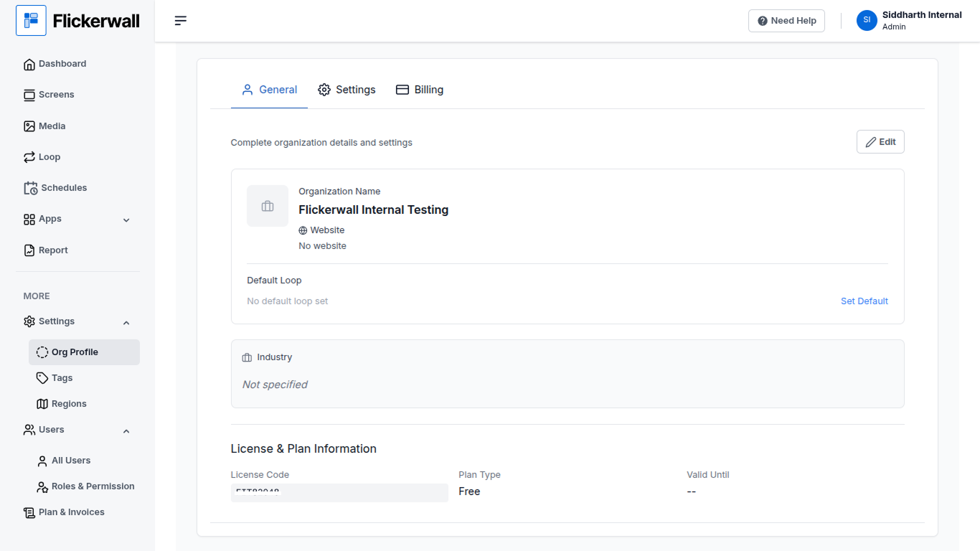Click the Regions map icon
Image resolution: width=980 pixels, height=551 pixels.
click(x=42, y=404)
